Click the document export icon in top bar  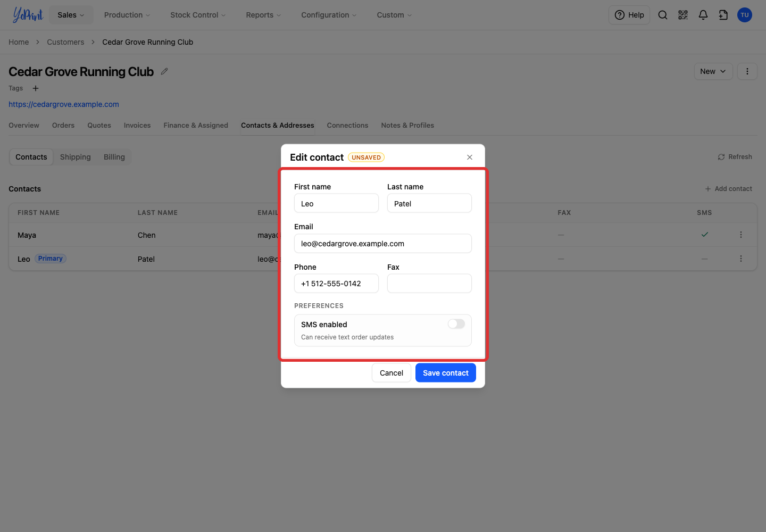pos(723,15)
